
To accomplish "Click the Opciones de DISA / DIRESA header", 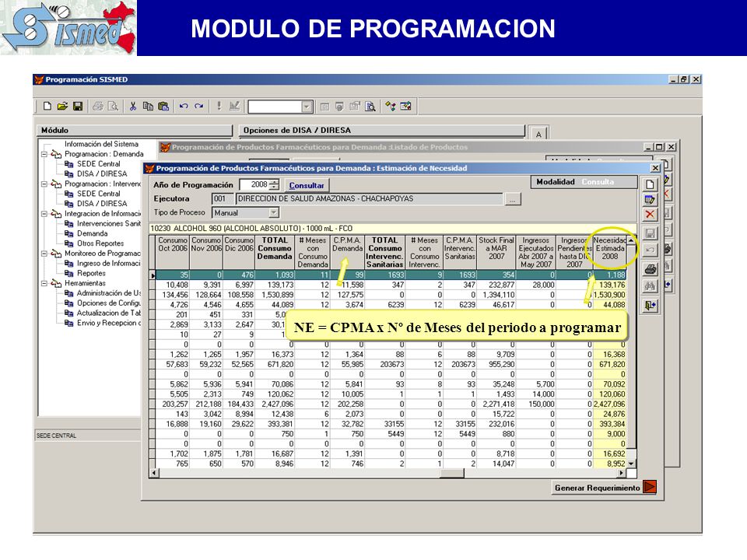I will (381, 130).
